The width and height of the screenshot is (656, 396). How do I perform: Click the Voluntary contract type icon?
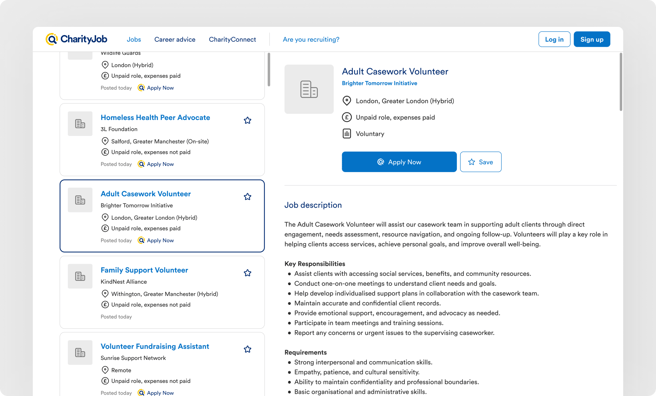346,134
